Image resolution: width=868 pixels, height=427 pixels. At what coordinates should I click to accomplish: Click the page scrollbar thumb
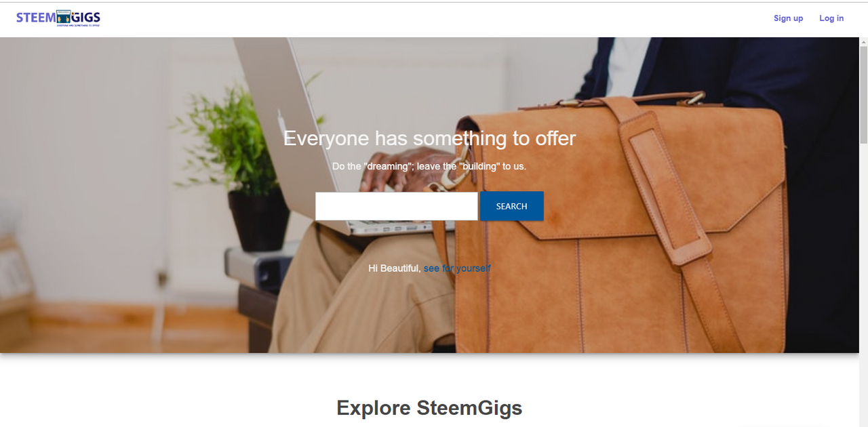click(863, 95)
